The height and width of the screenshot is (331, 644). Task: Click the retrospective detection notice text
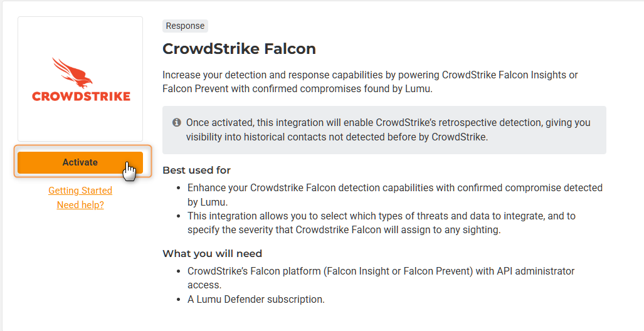388,130
